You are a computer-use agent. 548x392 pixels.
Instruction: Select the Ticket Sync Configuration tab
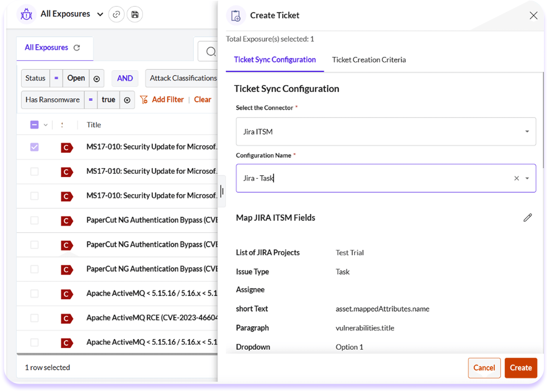coord(275,60)
